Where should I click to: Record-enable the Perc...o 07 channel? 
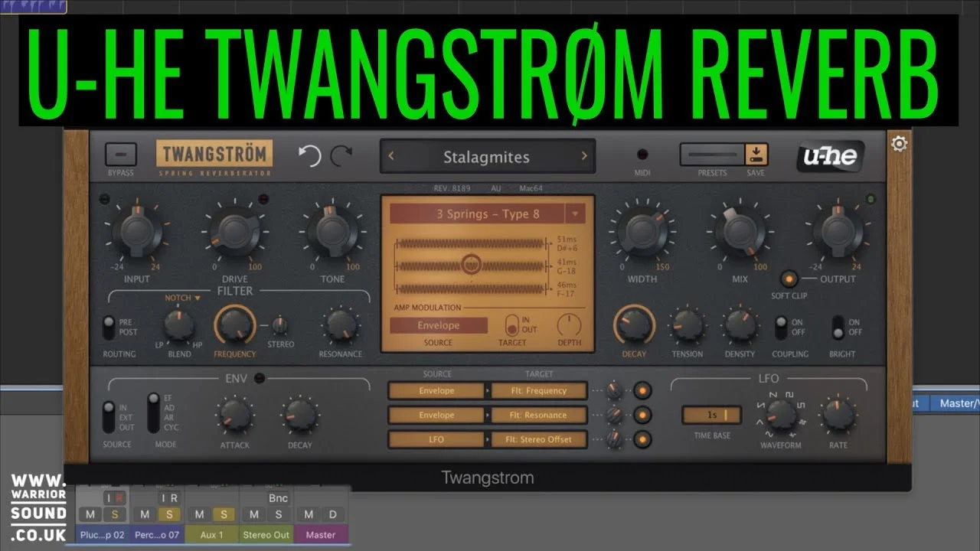175,497
